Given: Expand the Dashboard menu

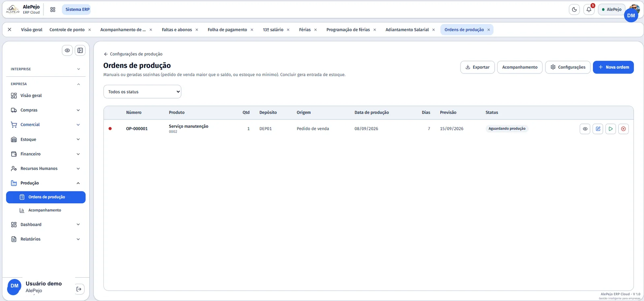Looking at the screenshot, I should pos(46,225).
